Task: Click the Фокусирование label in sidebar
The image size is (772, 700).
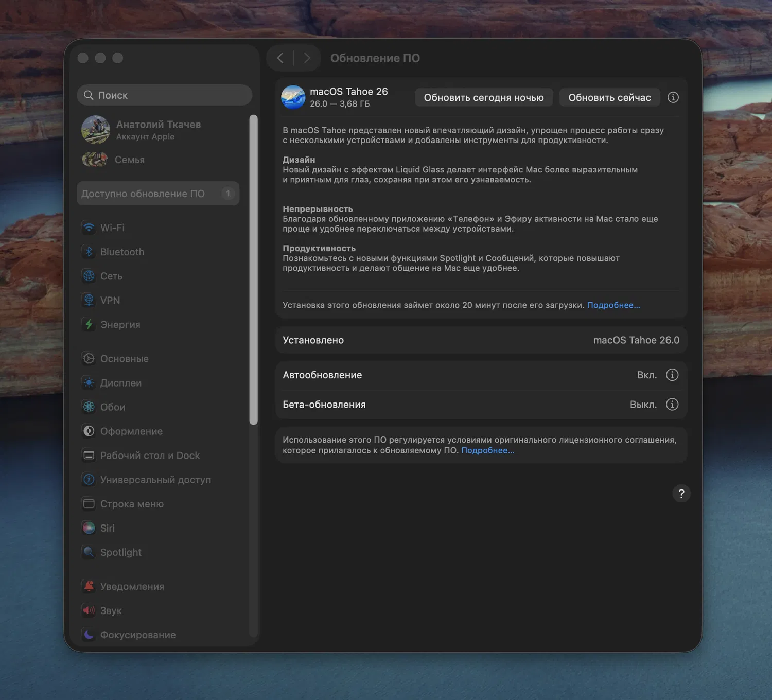Action: (x=138, y=634)
